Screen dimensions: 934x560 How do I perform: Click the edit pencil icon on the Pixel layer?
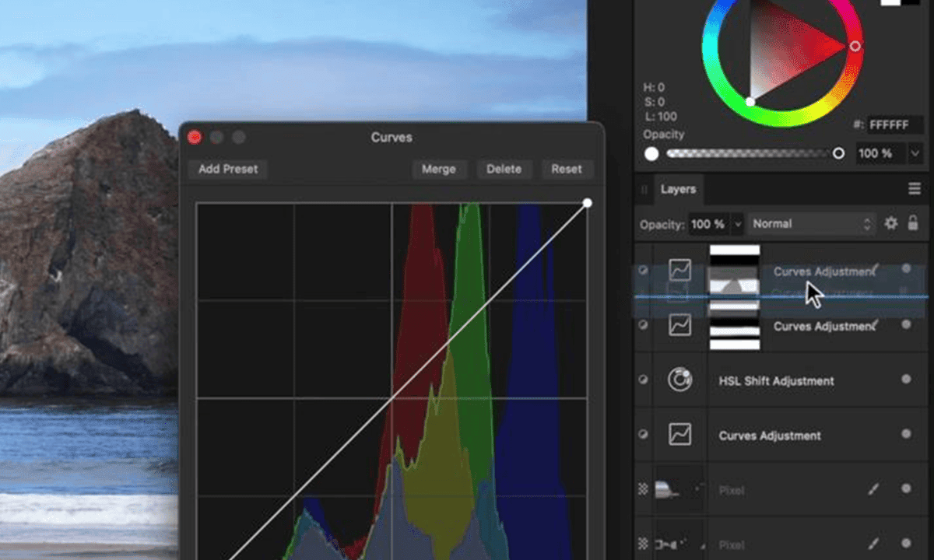pyautogui.click(x=874, y=490)
